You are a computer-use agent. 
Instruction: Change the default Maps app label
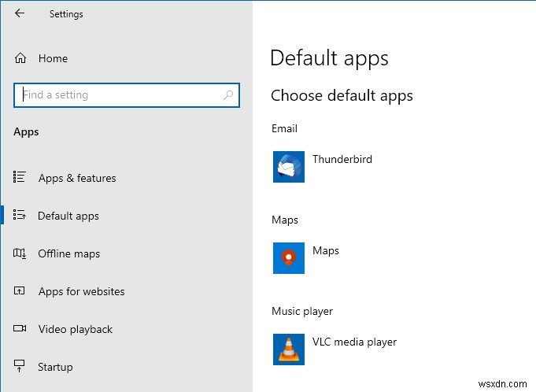(x=326, y=251)
